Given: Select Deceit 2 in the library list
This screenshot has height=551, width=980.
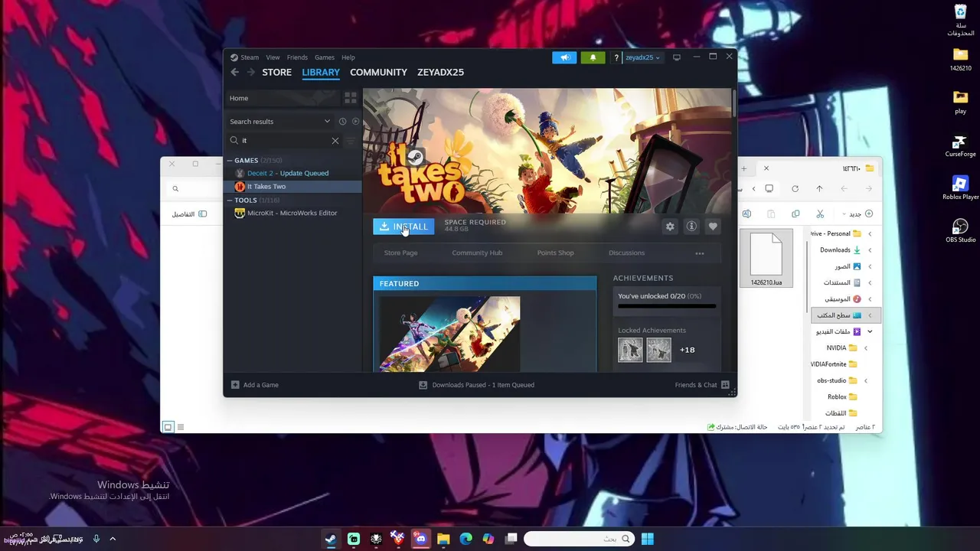Looking at the screenshot, I should tap(292, 173).
